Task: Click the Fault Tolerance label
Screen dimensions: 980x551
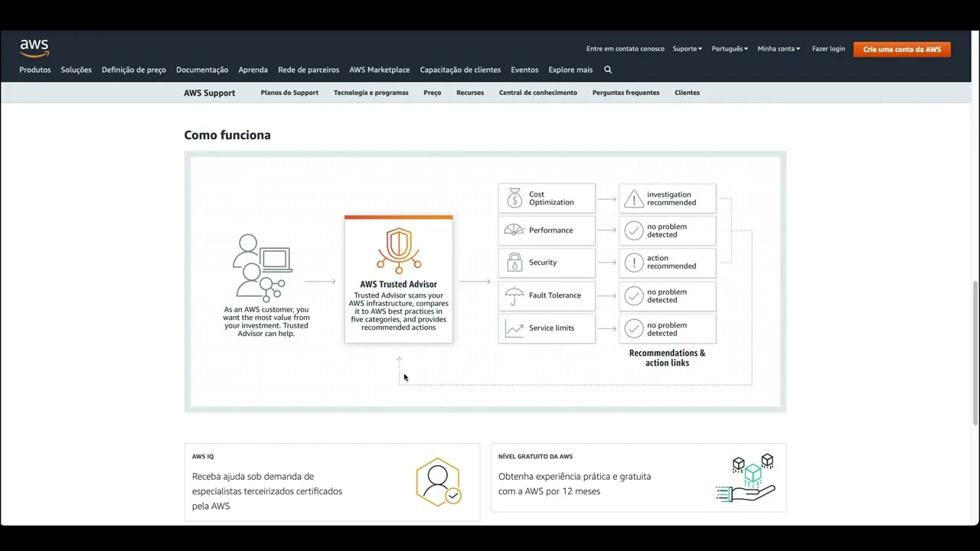Action: tap(555, 295)
